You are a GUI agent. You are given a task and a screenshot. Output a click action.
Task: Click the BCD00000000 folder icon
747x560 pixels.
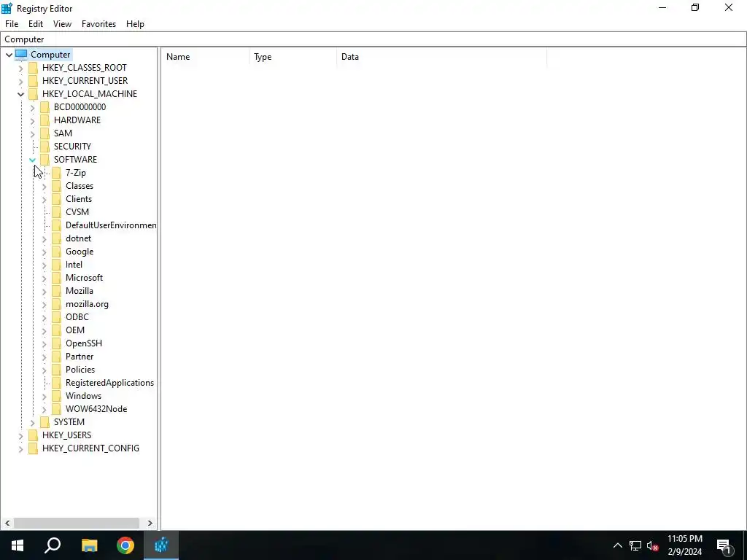[x=44, y=107]
